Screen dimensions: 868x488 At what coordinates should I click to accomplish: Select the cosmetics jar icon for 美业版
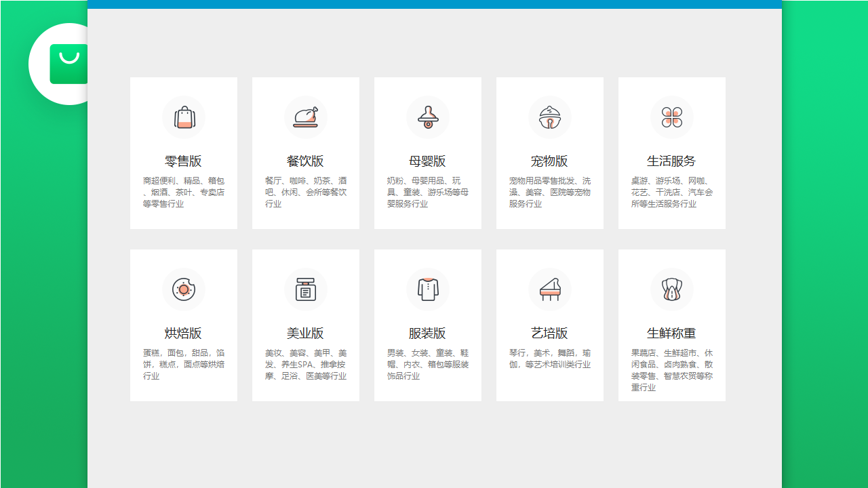coord(305,289)
